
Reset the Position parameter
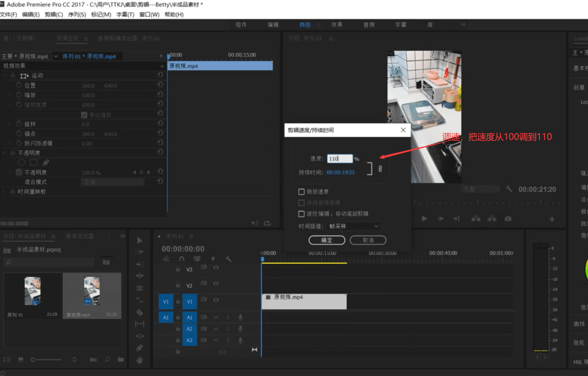[x=161, y=85]
